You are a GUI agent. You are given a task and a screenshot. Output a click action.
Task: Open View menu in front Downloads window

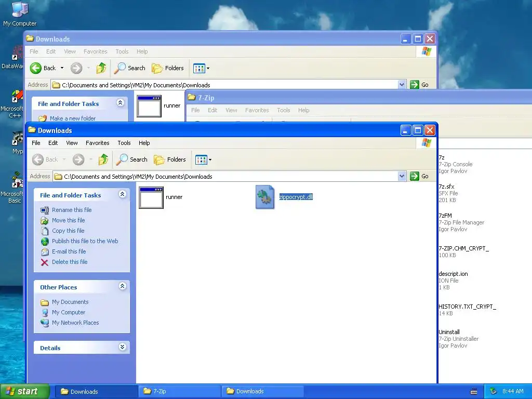(72, 143)
